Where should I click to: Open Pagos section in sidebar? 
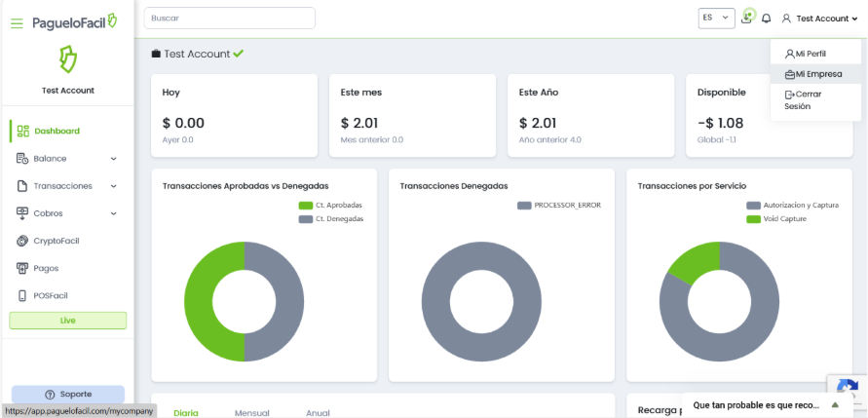pyautogui.click(x=46, y=268)
